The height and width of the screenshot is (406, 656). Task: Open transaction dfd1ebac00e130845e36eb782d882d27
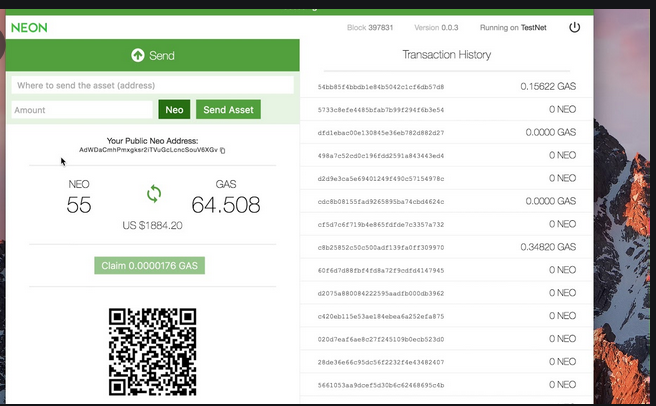click(381, 133)
